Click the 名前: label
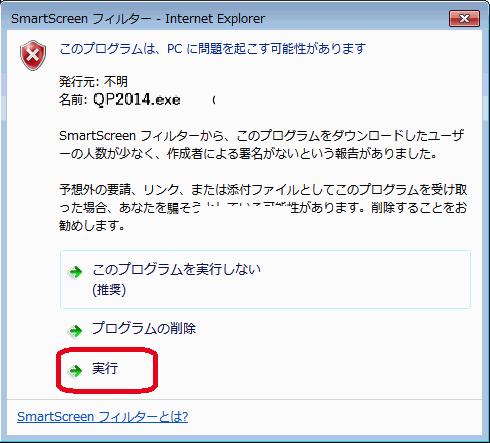The width and height of the screenshot is (490, 443). [73, 99]
